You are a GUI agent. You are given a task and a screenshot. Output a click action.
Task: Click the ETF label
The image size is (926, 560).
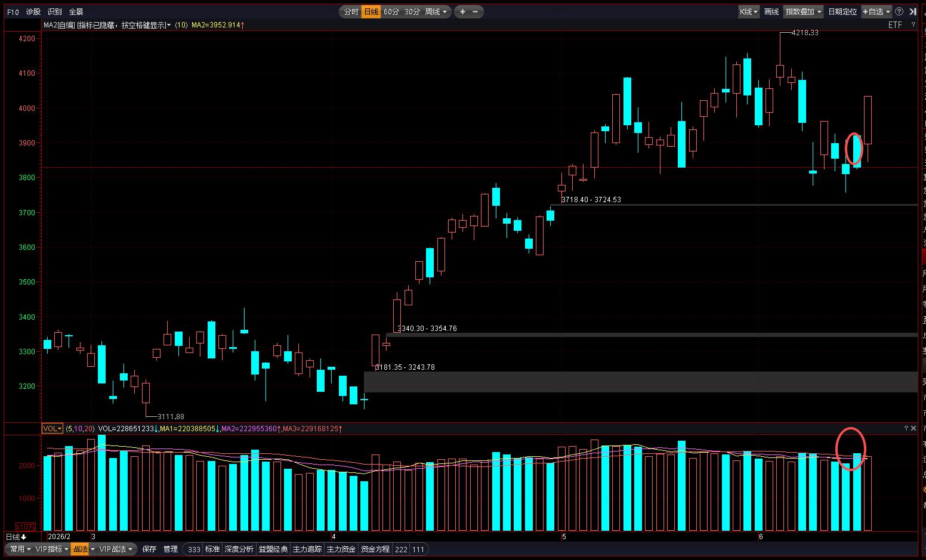tap(895, 25)
